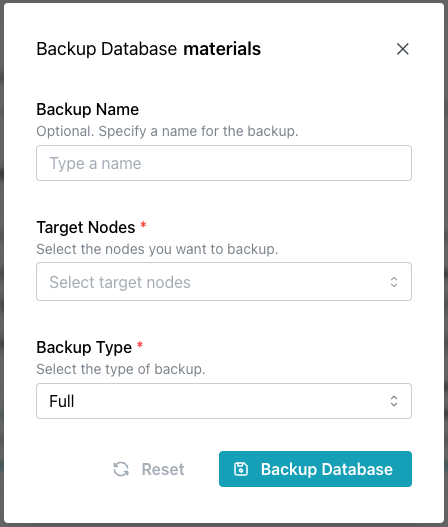Image resolution: width=448 pixels, height=527 pixels.
Task: Click the Backup Database button
Action: (x=315, y=469)
